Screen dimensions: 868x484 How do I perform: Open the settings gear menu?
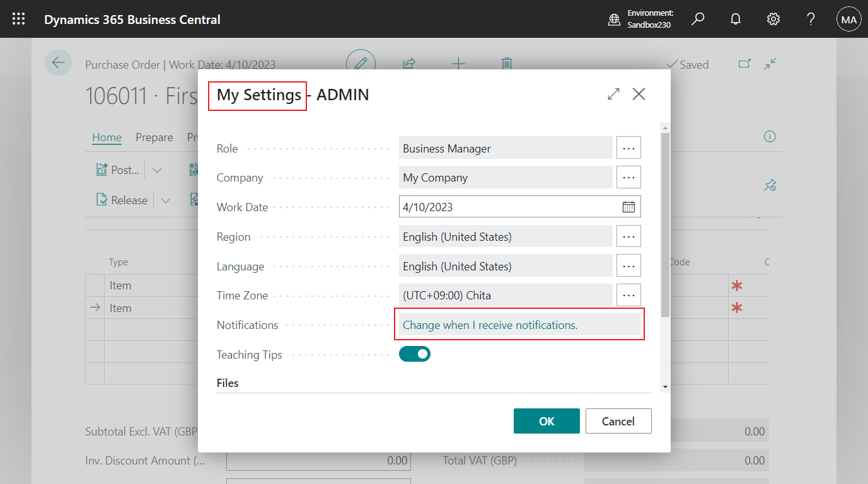point(773,19)
